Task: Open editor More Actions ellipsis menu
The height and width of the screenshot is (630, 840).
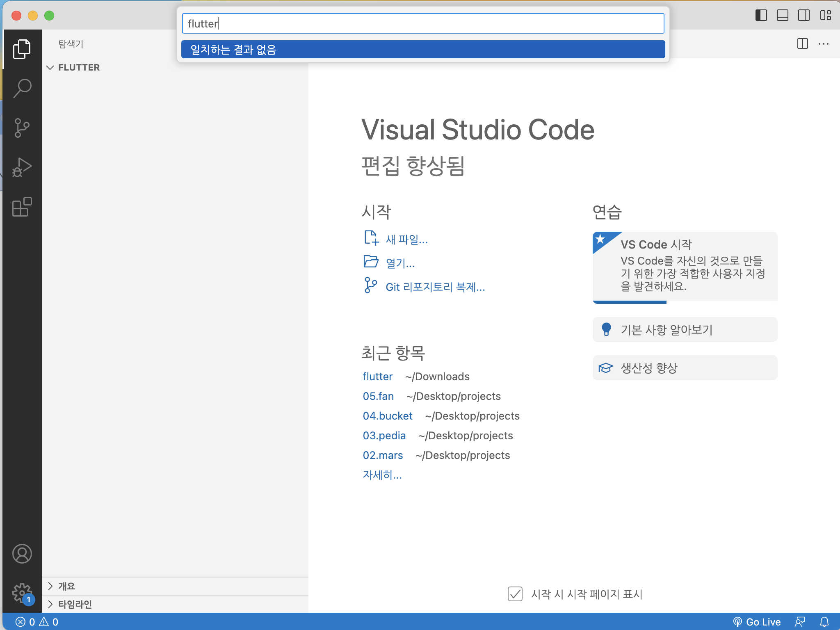Action: point(824,43)
